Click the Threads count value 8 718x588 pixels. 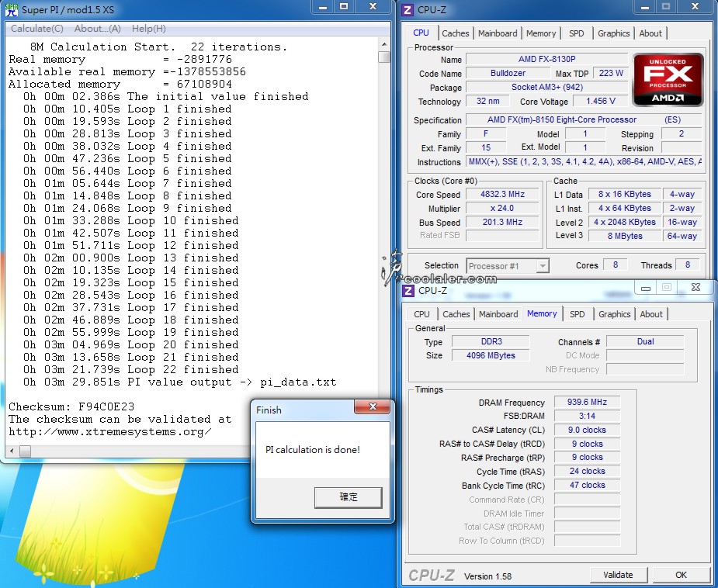687,265
